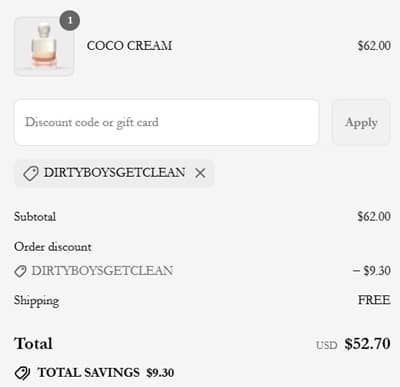Click the tag icon in the applied code chip

click(x=31, y=173)
